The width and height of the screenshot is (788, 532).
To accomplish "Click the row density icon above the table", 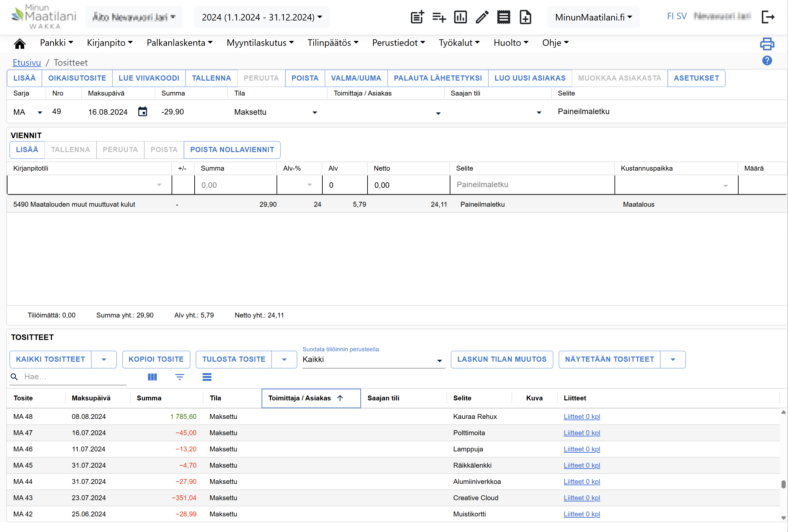I will coord(207,377).
